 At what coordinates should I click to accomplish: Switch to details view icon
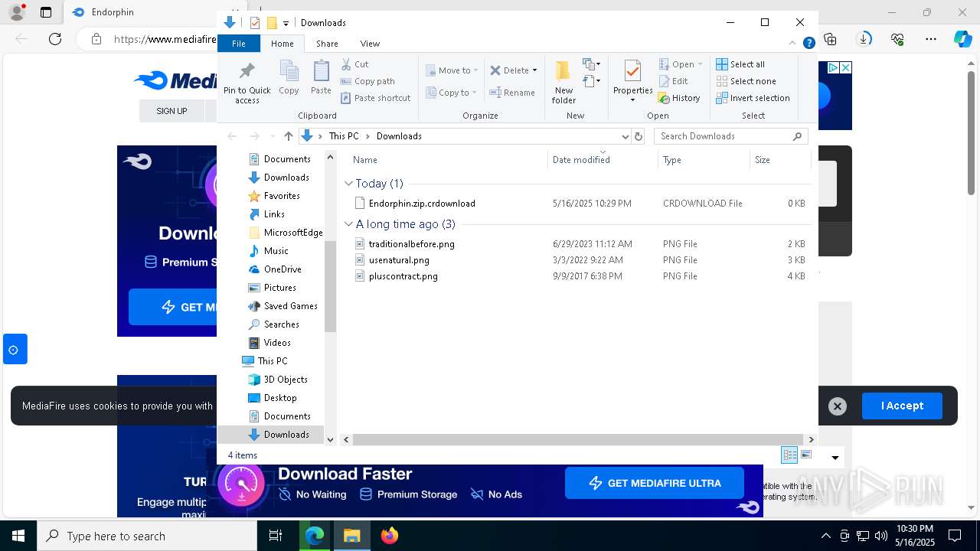789,455
